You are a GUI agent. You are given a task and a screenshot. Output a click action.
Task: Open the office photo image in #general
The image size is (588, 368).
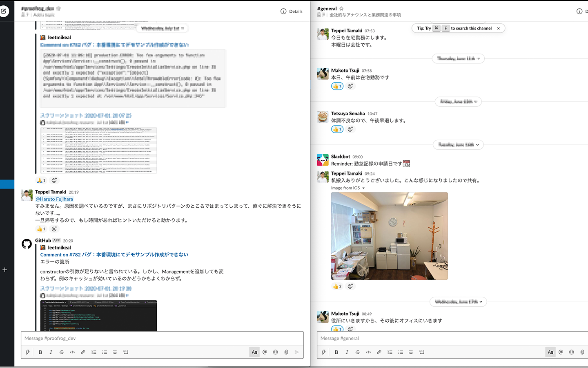point(390,236)
